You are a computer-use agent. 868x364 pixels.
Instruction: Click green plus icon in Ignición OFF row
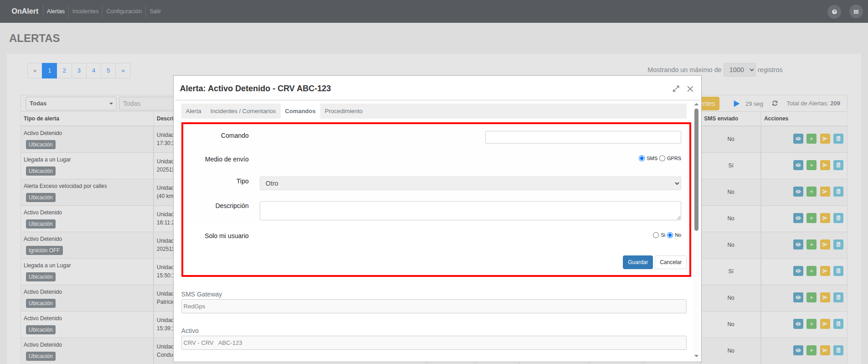point(812,244)
